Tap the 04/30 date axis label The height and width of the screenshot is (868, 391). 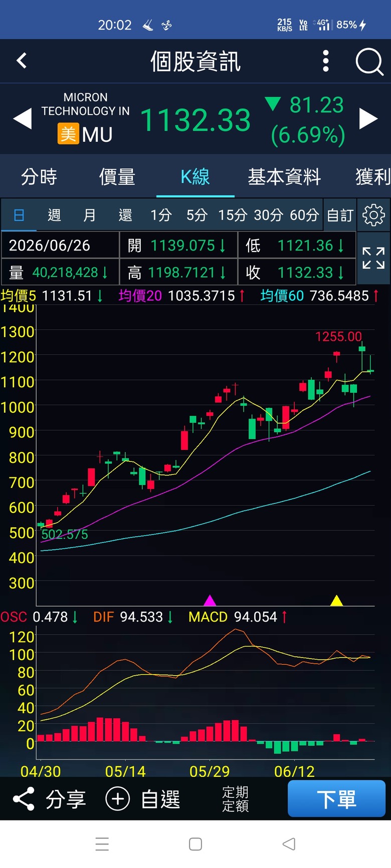point(41,771)
